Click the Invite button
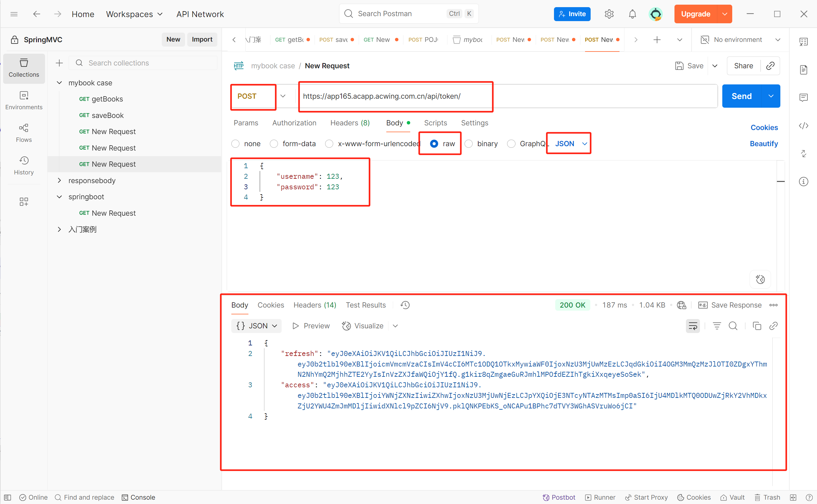The image size is (817, 504). (x=572, y=14)
